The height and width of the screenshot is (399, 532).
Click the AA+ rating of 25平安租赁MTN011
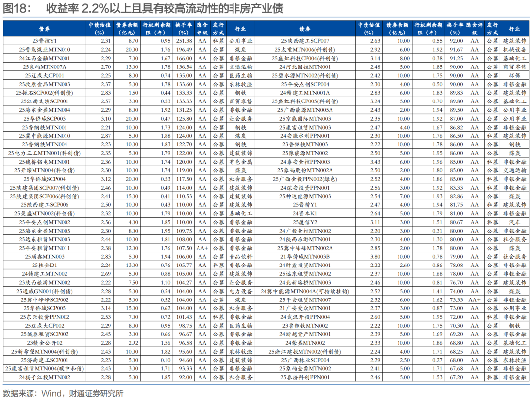[202, 248]
